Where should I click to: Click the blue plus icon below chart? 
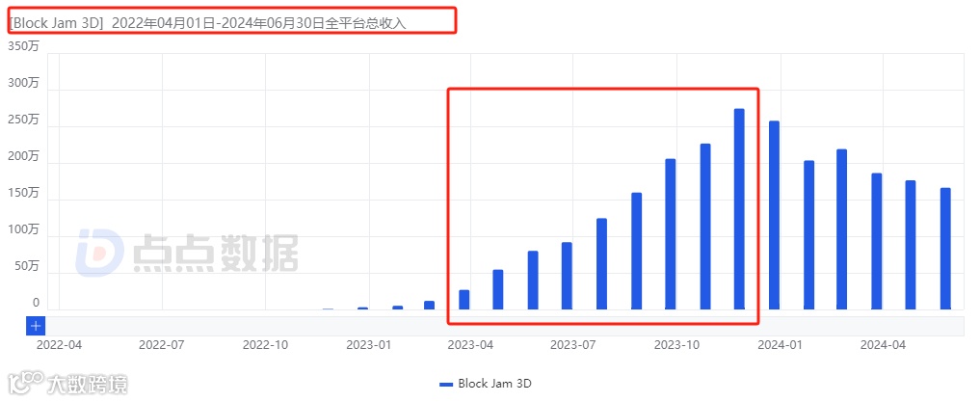(36, 326)
